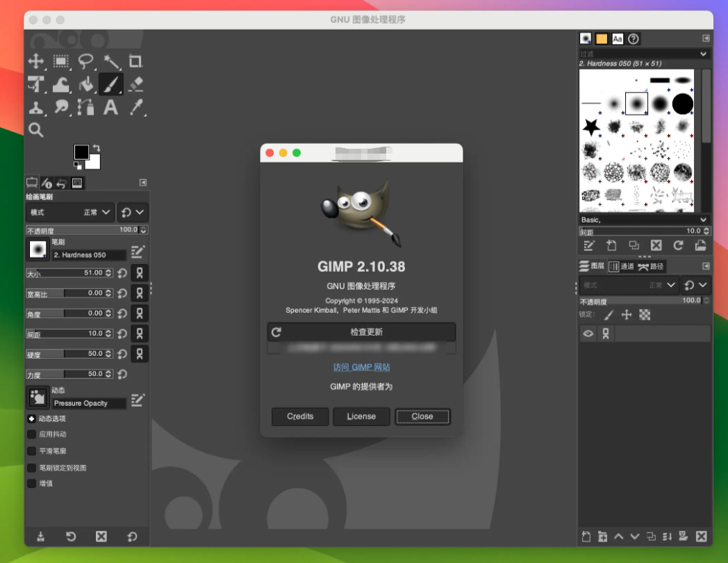This screenshot has width=728, height=563.
Task: Open the 访问 GIMP 网站 link
Action: [x=361, y=367]
